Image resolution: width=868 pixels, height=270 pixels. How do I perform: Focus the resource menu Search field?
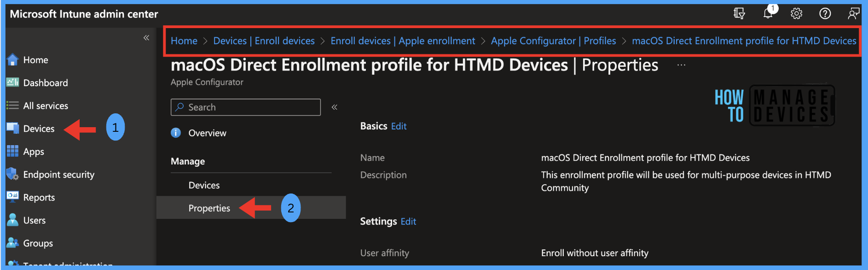(246, 107)
